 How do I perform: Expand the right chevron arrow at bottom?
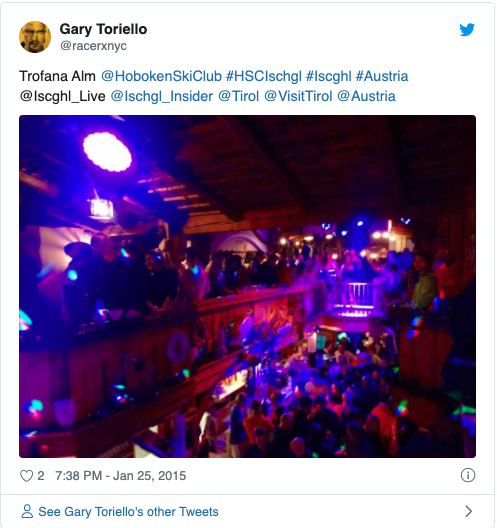[x=468, y=511]
